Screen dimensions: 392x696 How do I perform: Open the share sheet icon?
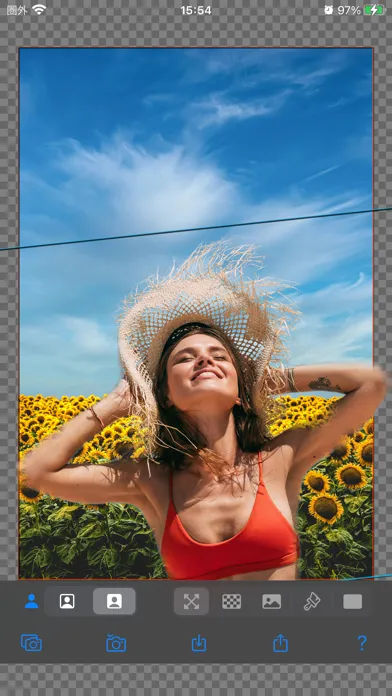[280, 642]
